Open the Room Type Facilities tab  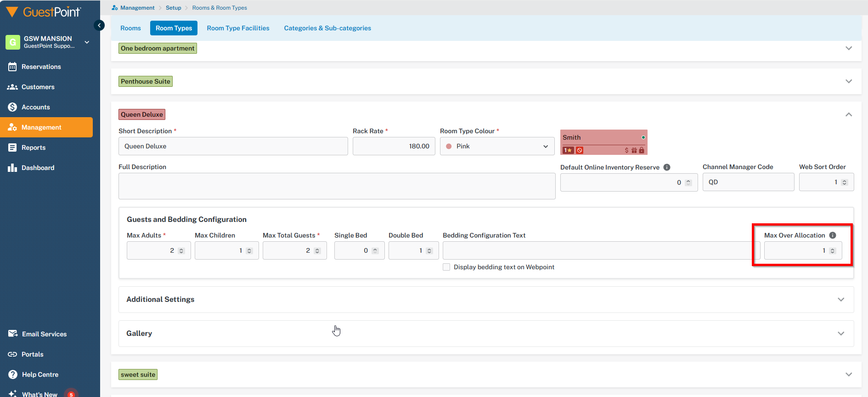point(238,28)
